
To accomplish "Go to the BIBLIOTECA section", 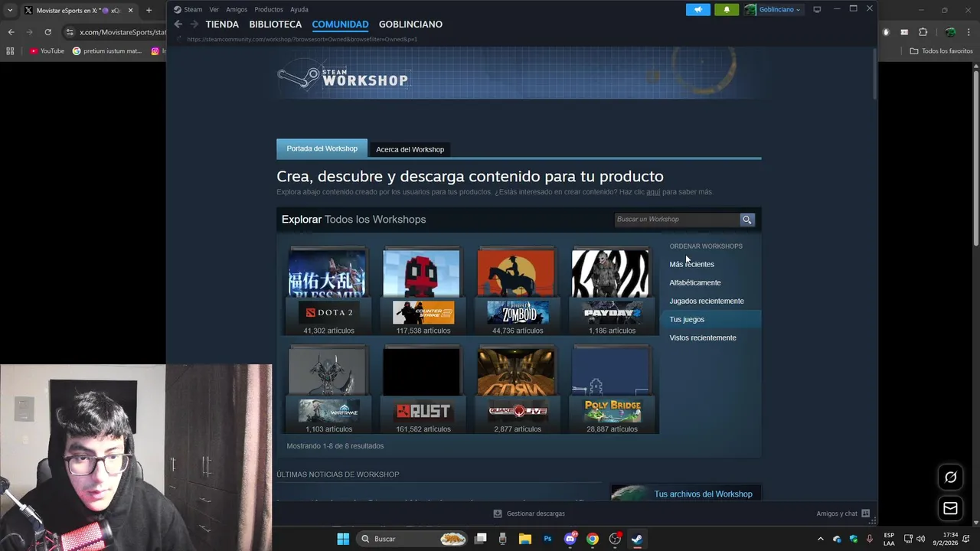I will (276, 24).
